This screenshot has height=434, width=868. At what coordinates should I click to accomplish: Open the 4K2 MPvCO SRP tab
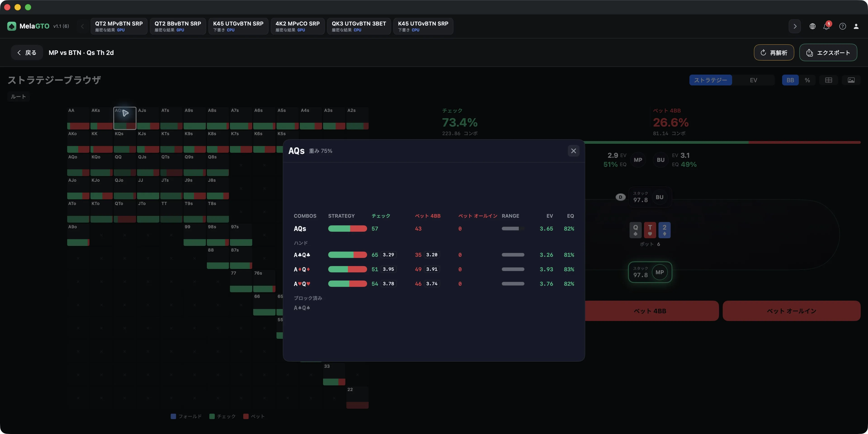(x=297, y=26)
